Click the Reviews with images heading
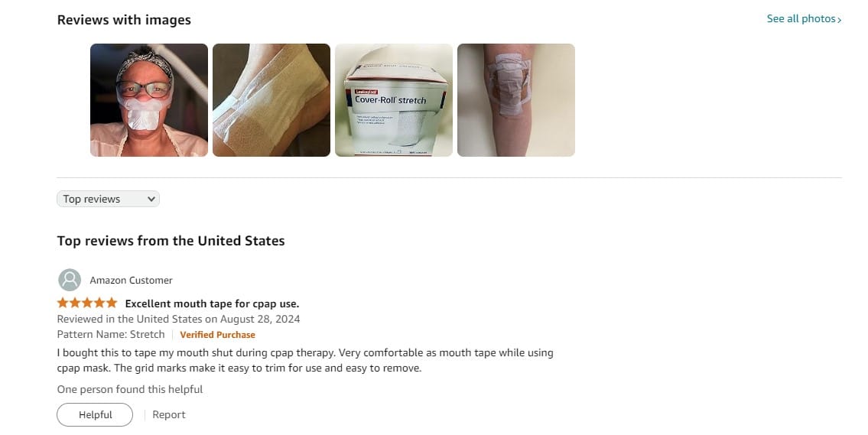The height and width of the screenshot is (435, 868). 124,20
